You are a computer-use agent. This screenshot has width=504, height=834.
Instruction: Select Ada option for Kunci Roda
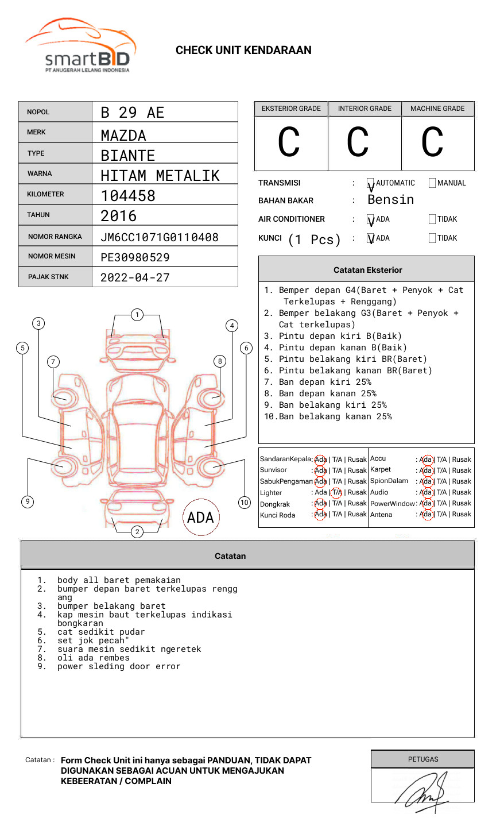click(x=320, y=514)
